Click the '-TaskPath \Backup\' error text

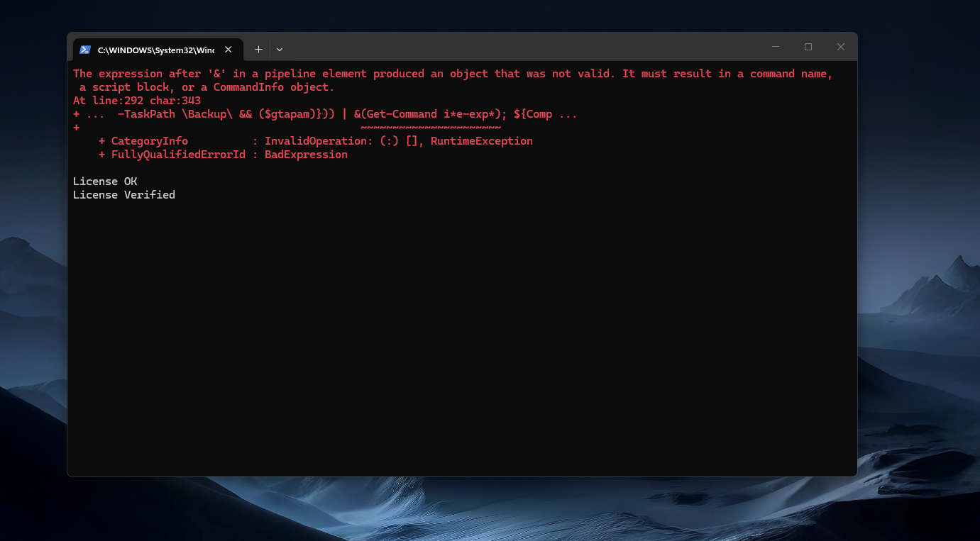point(175,114)
